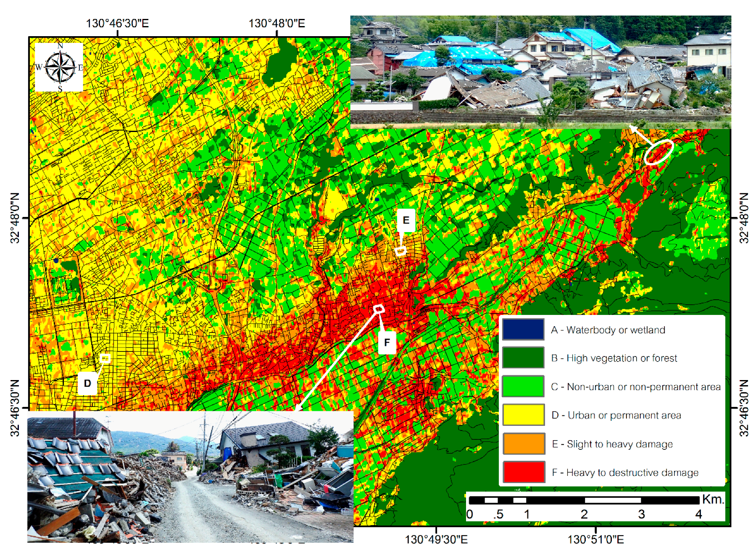Click the compass rose north arrow
The image size is (756, 552).
tap(60, 67)
